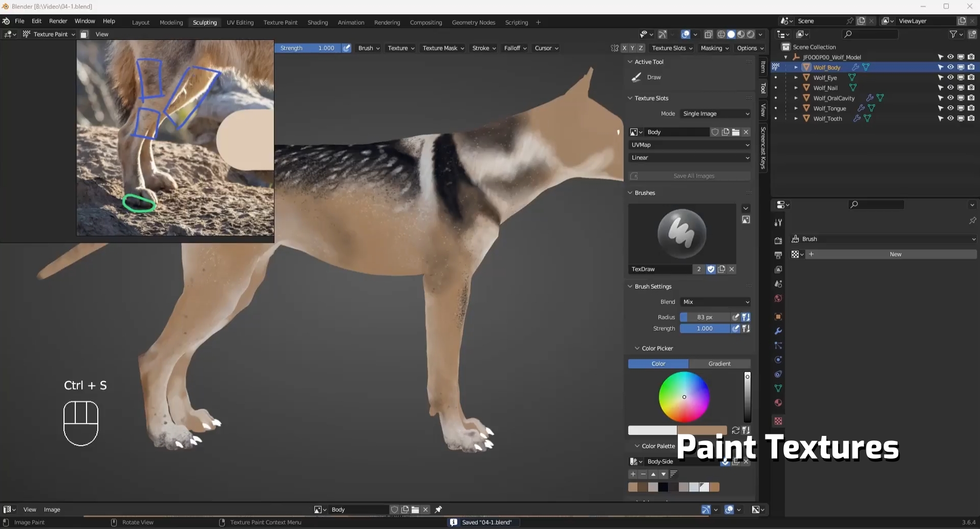Image resolution: width=980 pixels, height=529 pixels.
Task: Open the World properties tab
Action: (x=778, y=298)
